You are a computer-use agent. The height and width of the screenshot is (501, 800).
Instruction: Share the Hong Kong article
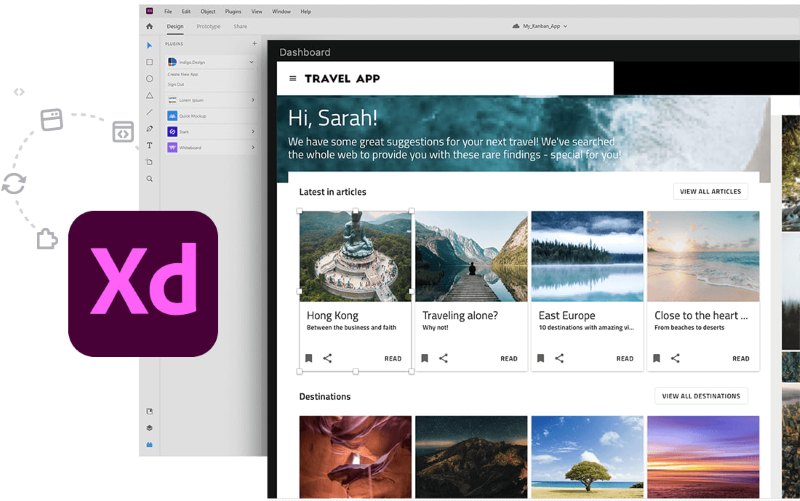[328, 358]
